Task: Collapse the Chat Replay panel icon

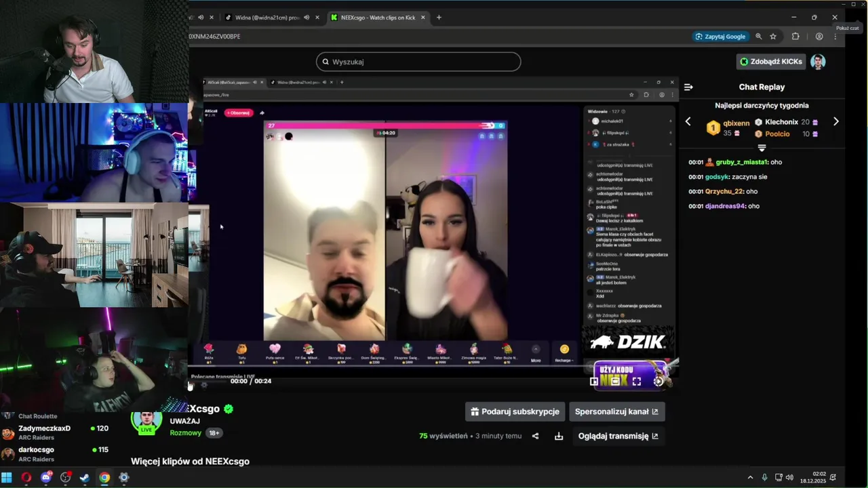Action: pos(688,87)
